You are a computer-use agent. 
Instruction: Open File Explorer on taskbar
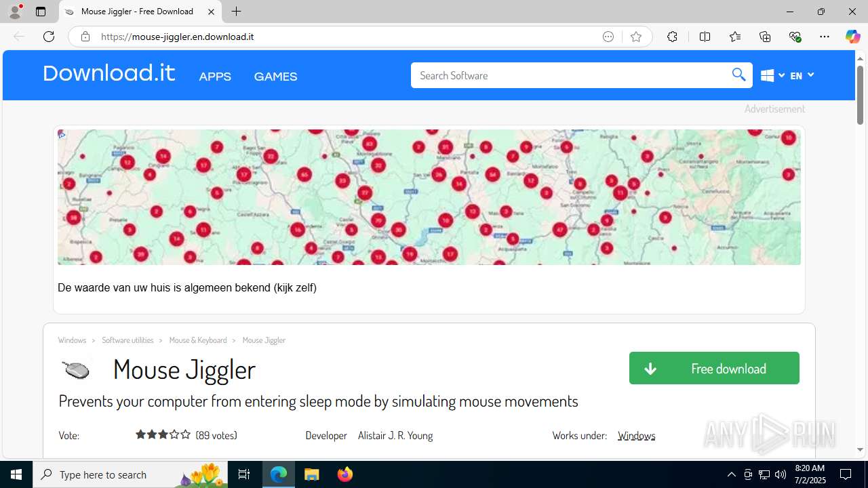(x=312, y=474)
